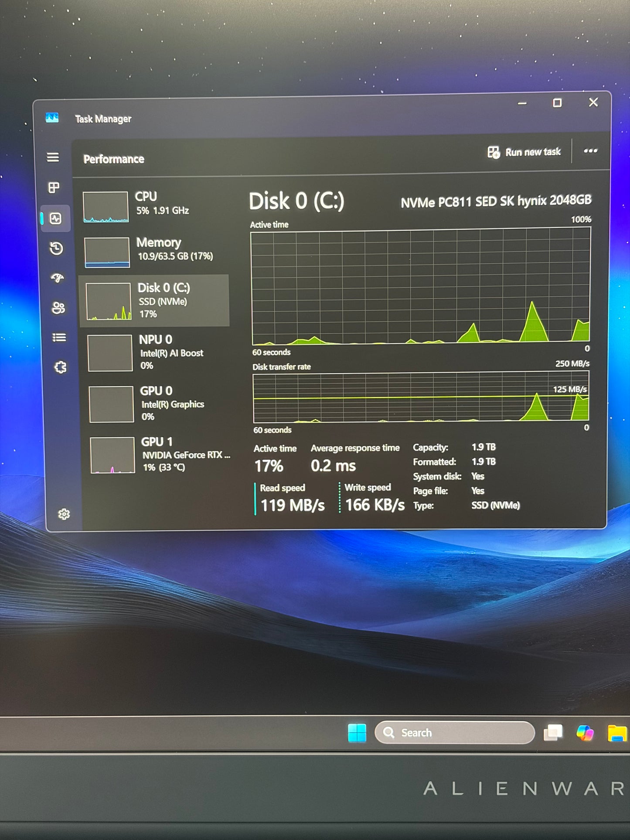Click the 17% Active time value
The image size is (630, 840).
[x=269, y=466]
